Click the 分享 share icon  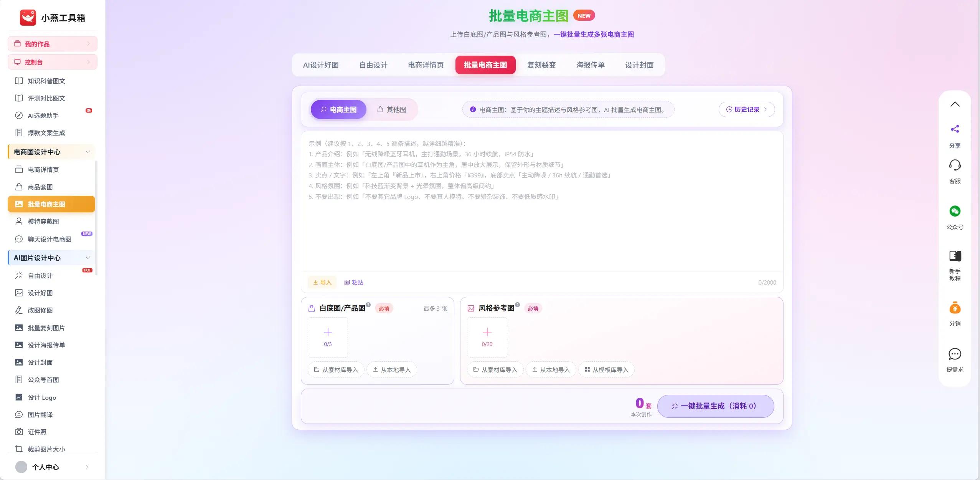pos(955,129)
